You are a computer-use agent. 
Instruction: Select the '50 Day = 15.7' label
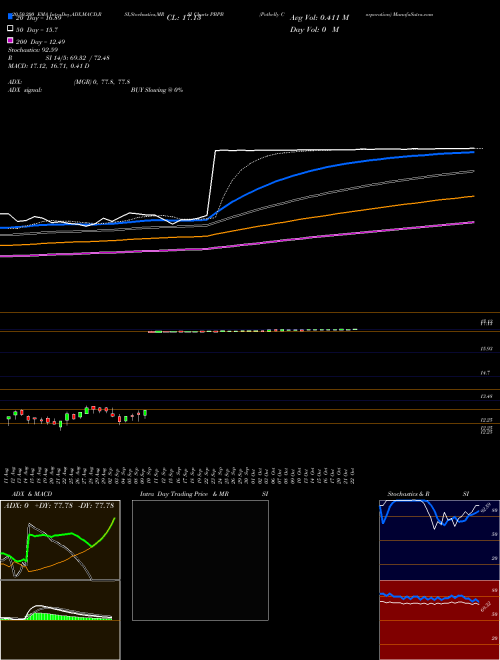click(37, 30)
